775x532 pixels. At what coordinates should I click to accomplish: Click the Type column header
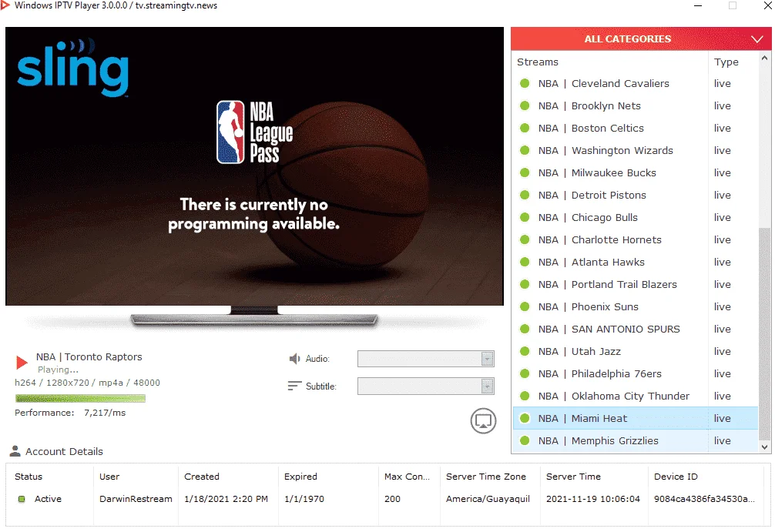click(726, 62)
